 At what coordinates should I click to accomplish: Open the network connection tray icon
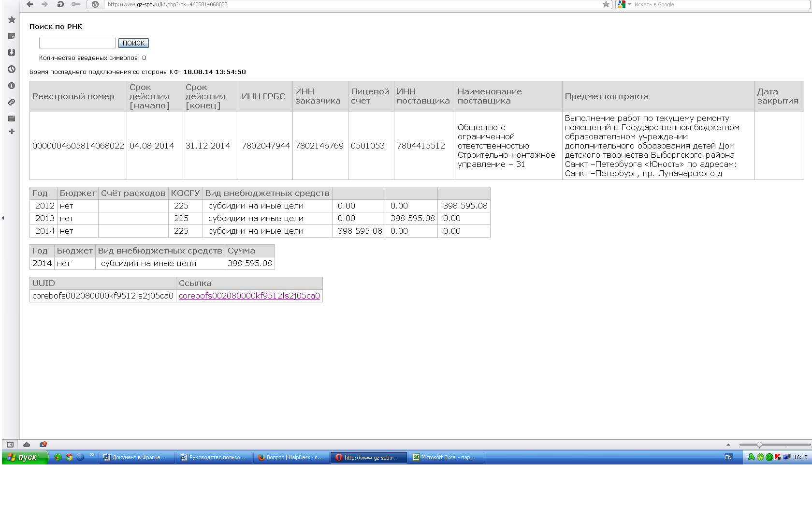coord(787,457)
